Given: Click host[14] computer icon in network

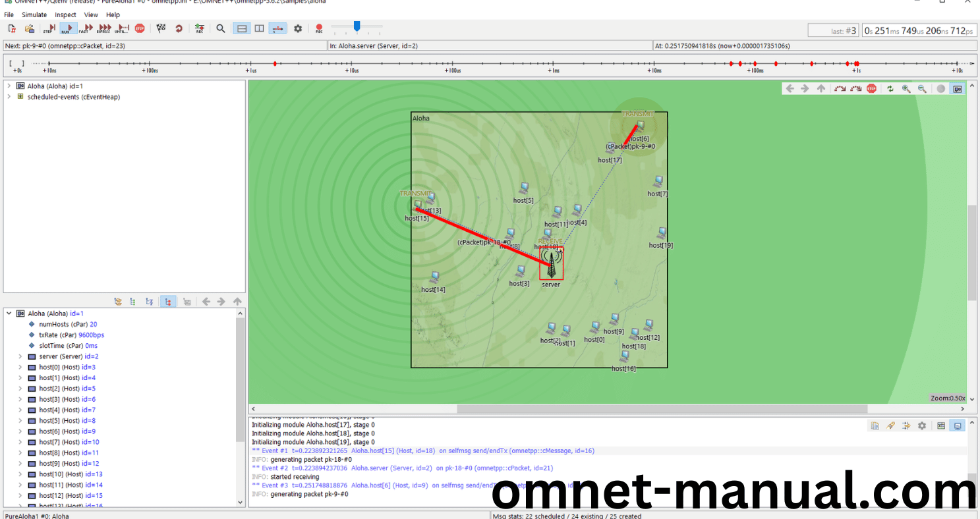Looking at the screenshot, I should pyautogui.click(x=434, y=277).
